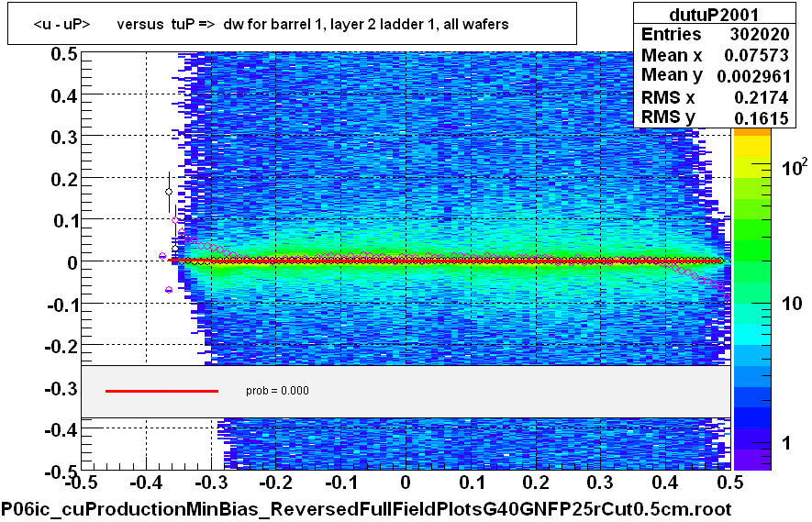Click the x-axis label -0.4
812x522 pixels.
[x=146, y=483]
